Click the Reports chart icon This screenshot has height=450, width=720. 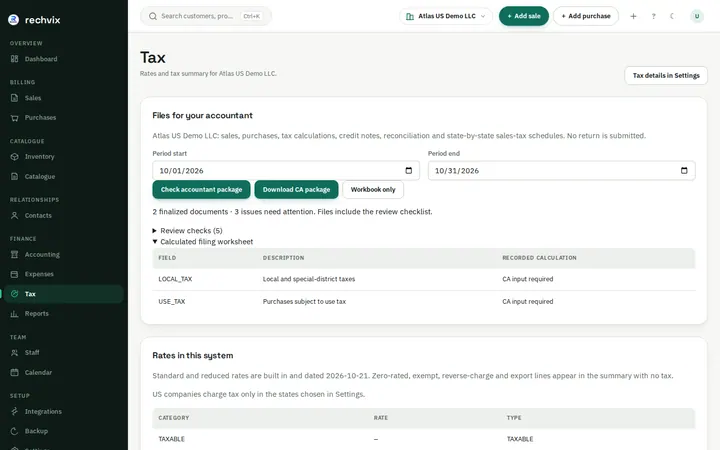point(15,314)
